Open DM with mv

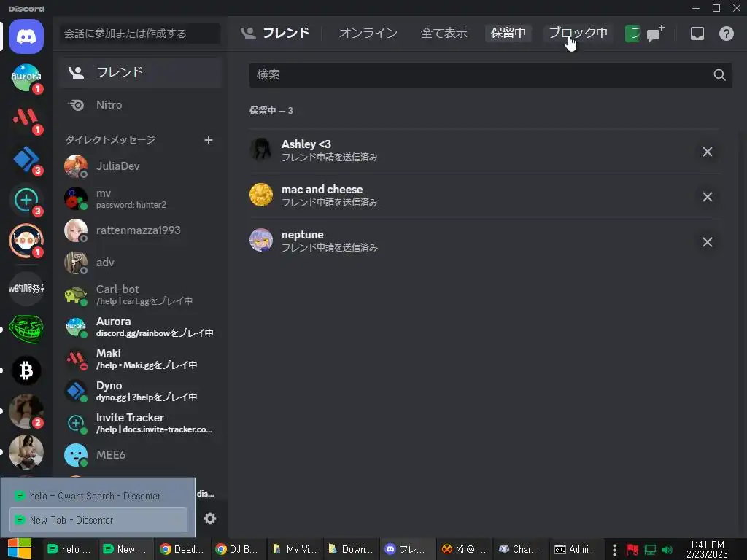pos(141,198)
